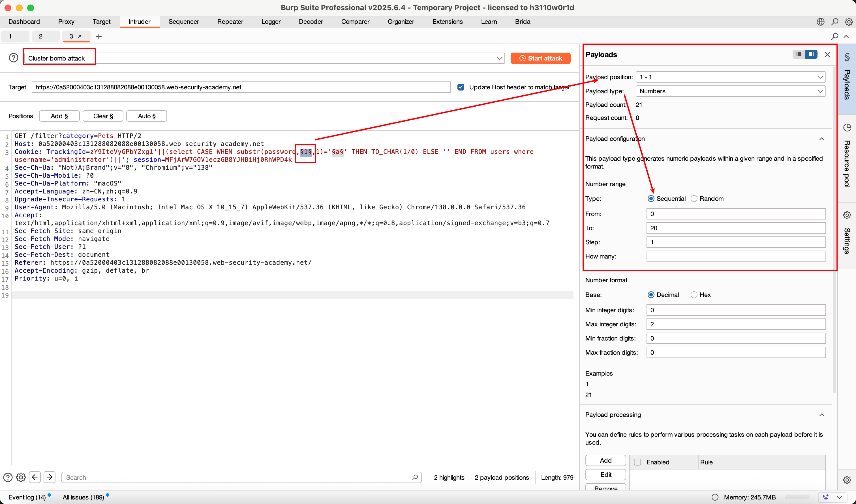Toggle Update Host header to match target

click(461, 87)
